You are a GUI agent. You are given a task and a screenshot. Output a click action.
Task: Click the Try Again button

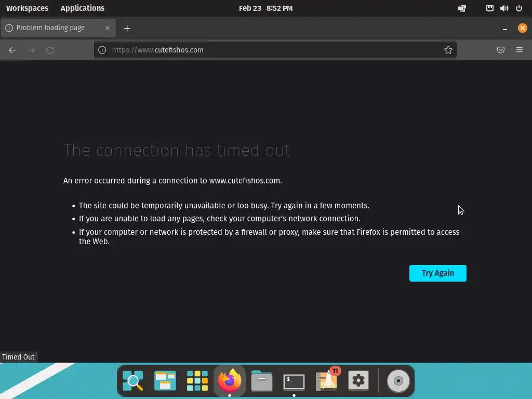click(437, 273)
